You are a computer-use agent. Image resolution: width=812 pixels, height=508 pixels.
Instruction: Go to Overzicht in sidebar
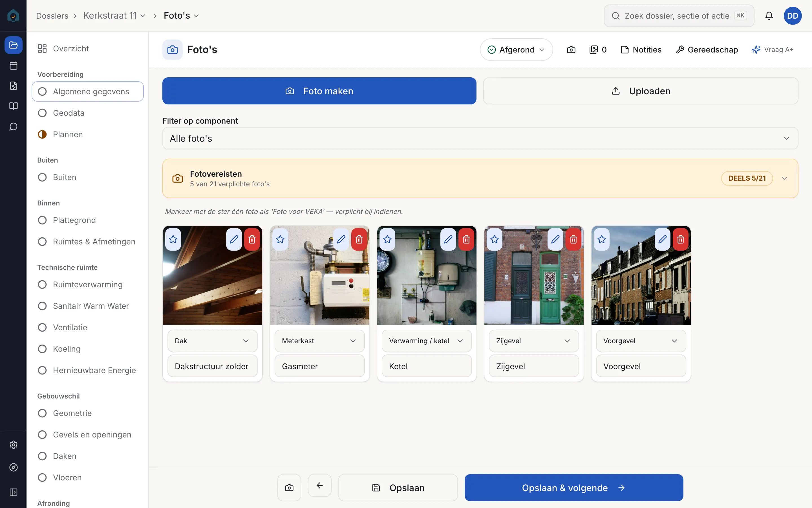coord(88,49)
